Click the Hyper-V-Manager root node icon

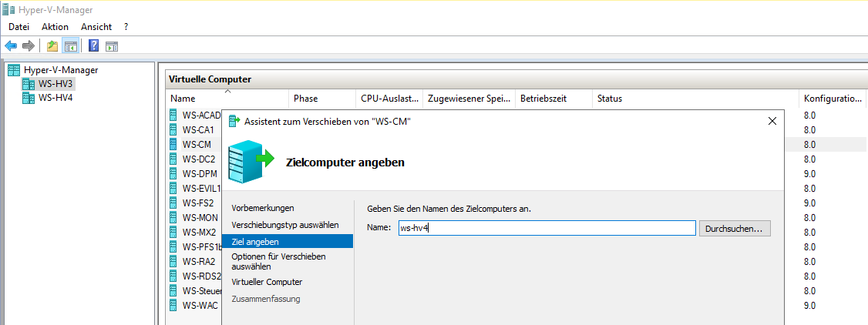[14, 70]
